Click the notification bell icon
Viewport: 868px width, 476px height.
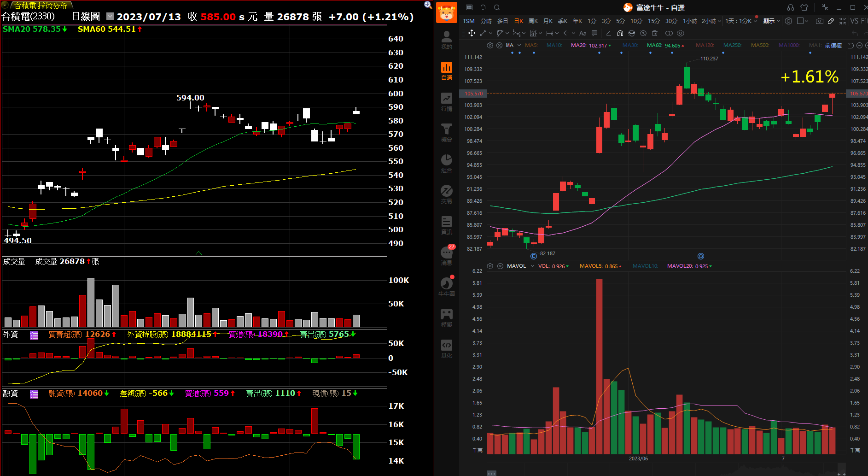click(x=483, y=7)
